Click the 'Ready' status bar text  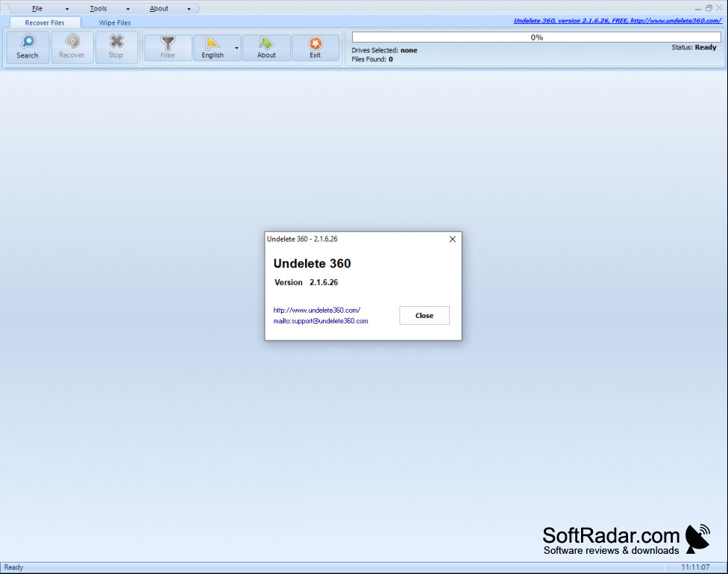click(x=13, y=567)
